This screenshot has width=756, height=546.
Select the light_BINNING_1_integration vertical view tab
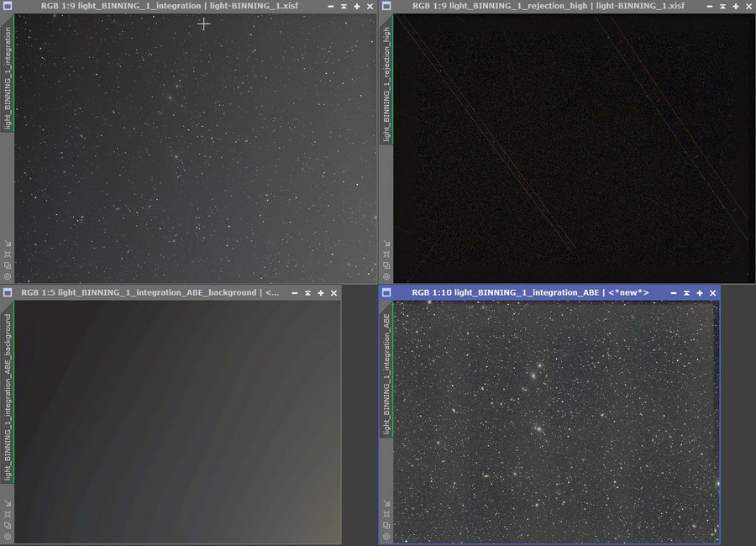(x=8, y=77)
